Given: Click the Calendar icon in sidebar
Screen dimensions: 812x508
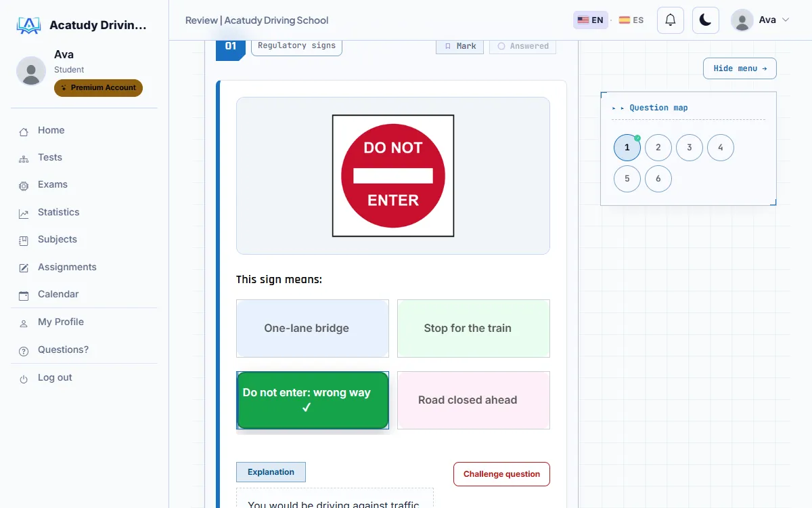Looking at the screenshot, I should click(24, 295).
